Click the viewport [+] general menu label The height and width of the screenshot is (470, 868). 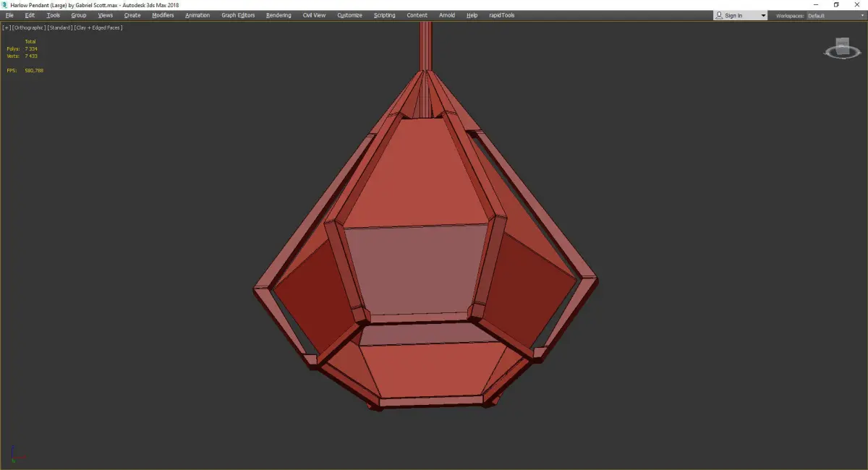(x=7, y=27)
